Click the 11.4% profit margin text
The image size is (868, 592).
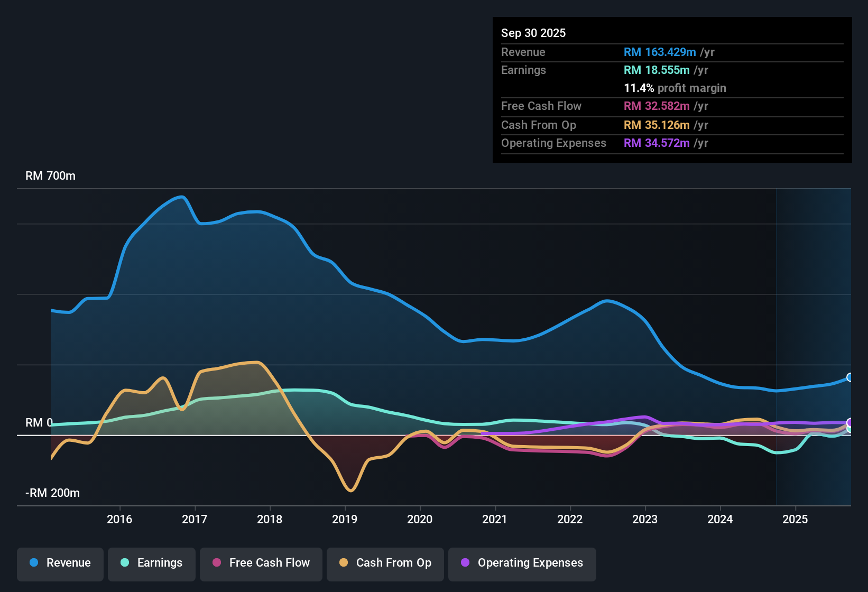click(675, 88)
